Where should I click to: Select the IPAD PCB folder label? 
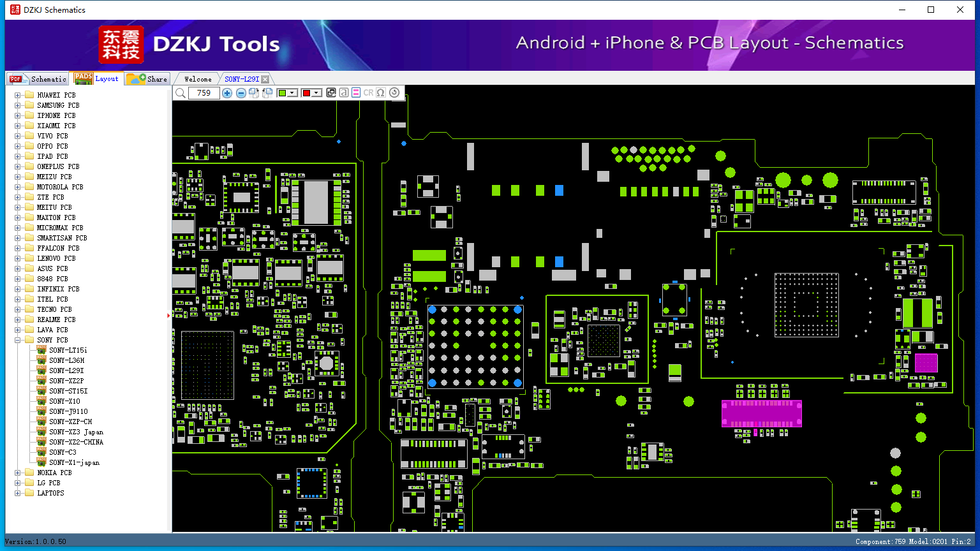(x=52, y=156)
